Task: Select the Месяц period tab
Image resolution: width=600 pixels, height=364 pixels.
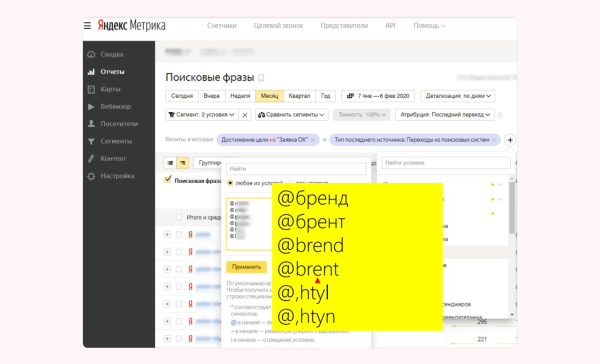Action: click(269, 96)
